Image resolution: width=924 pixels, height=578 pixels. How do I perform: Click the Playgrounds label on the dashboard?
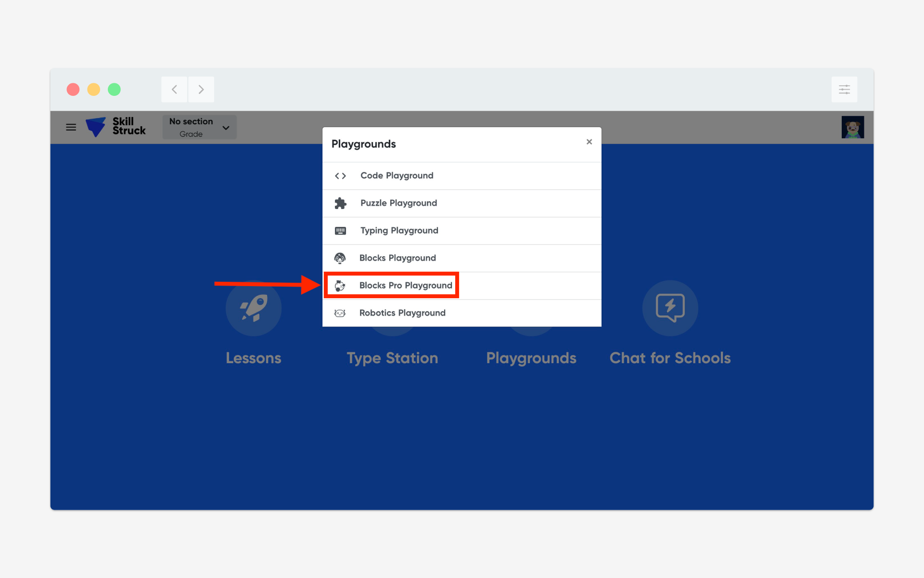coord(531,358)
